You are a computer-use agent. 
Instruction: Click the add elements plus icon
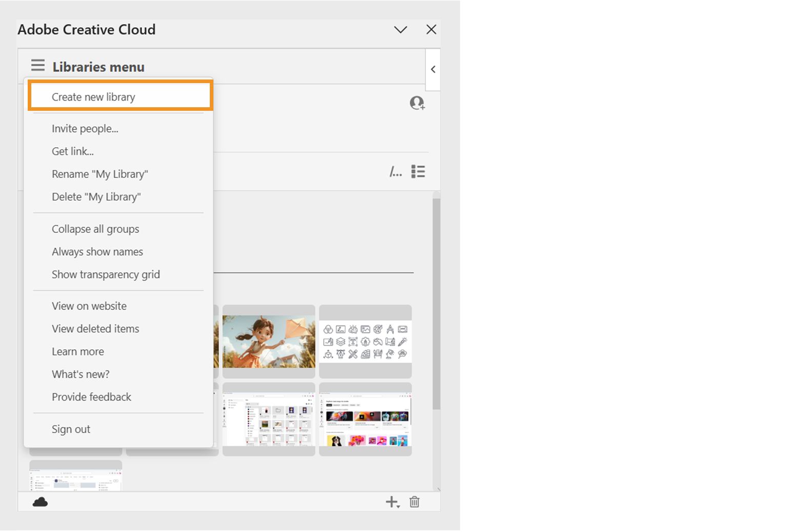tap(392, 502)
